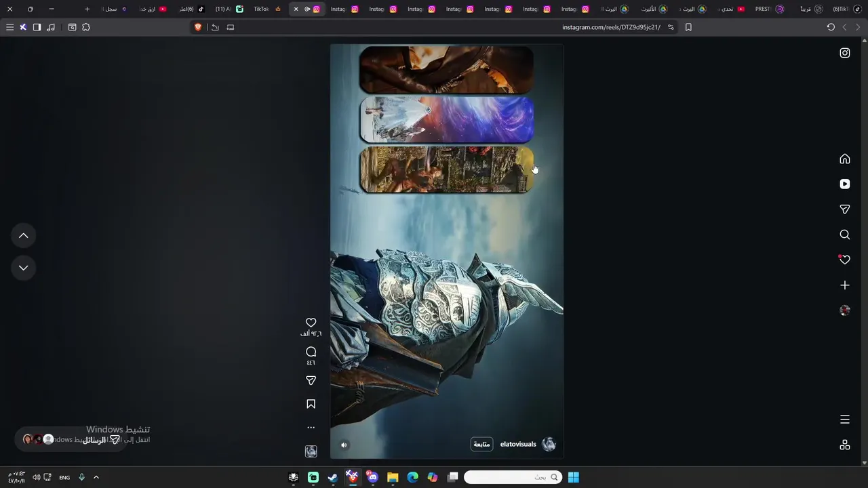Open your profile avatar in Instagram sidebar
This screenshot has width=868, height=488.
(845, 310)
